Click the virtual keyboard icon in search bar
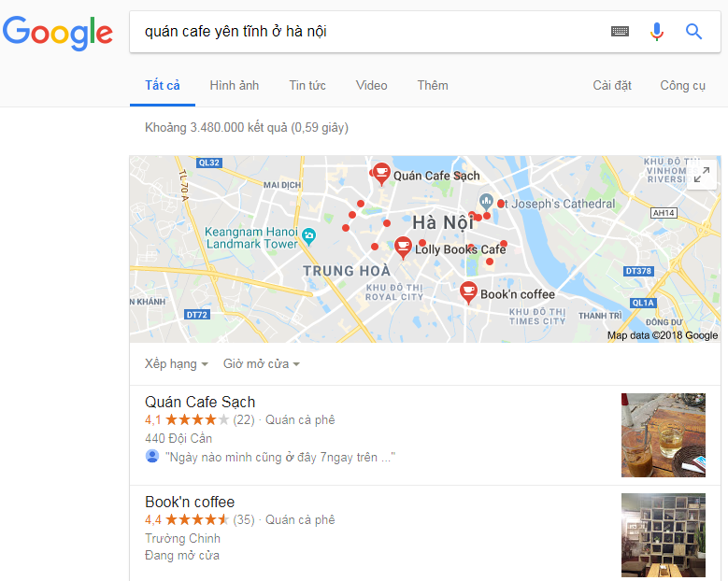This screenshot has width=728, height=581. (620, 32)
